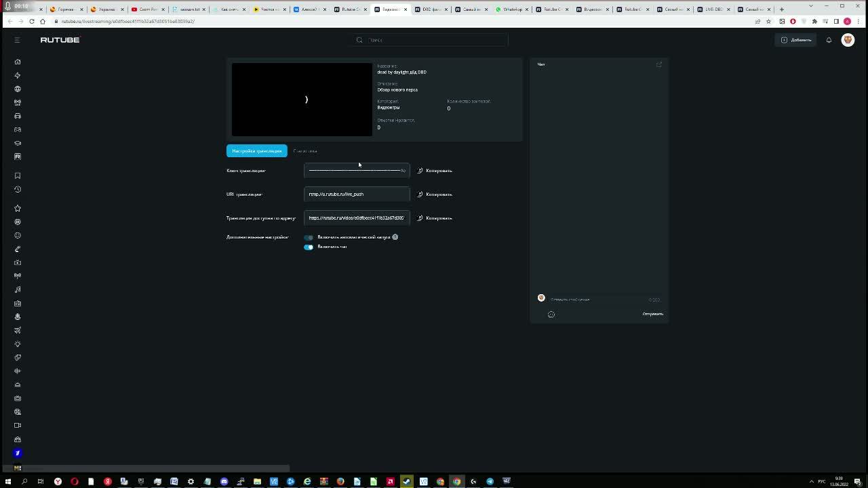The width and height of the screenshot is (868, 488).
Task: Pop out the chat in new window
Action: pyautogui.click(x=658, y=64)
